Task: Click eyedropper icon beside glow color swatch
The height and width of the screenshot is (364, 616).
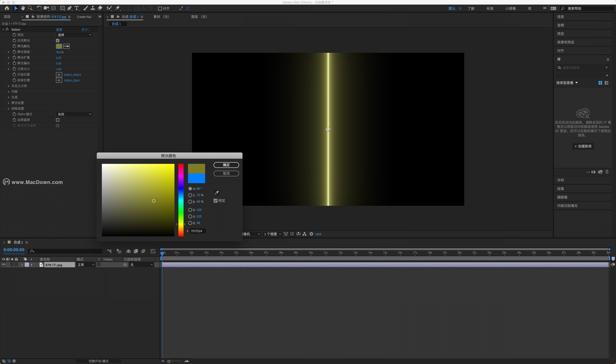Action: pyautogui.click(x=66, y=46)
